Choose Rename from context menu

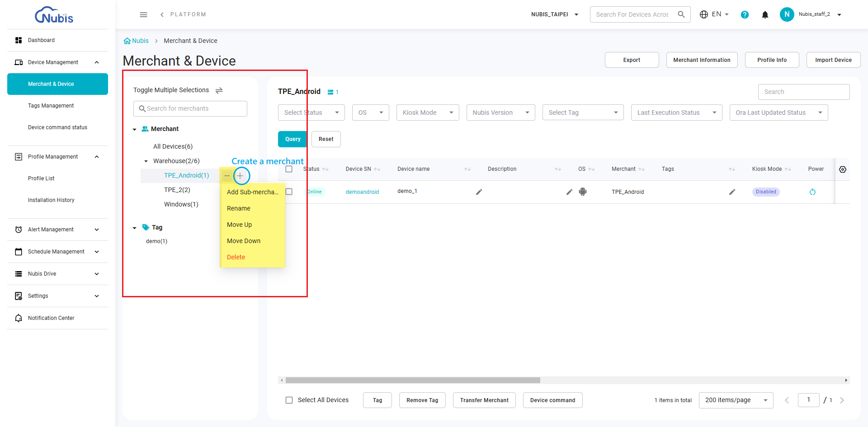pos(253,208)
